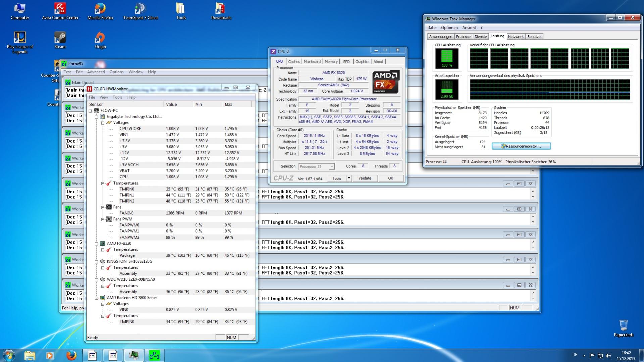
Task: Open Firefox from the taskbar
Action: (71, 355)
